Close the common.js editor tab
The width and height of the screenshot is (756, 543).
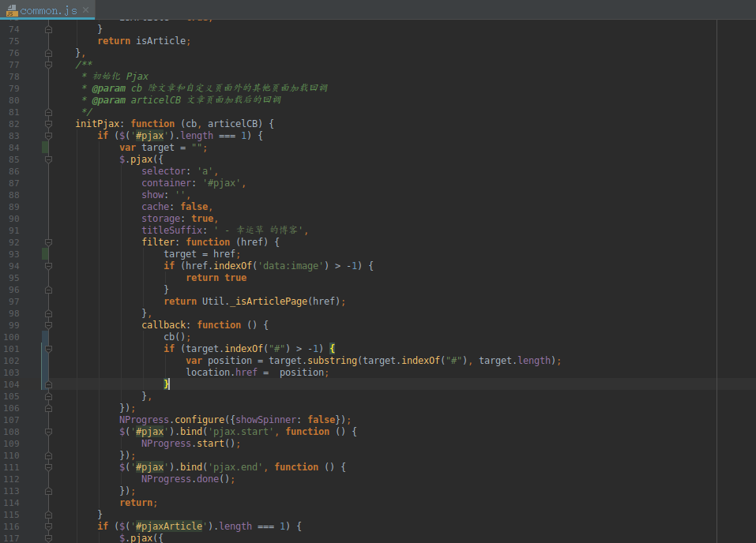click(85, 9)
